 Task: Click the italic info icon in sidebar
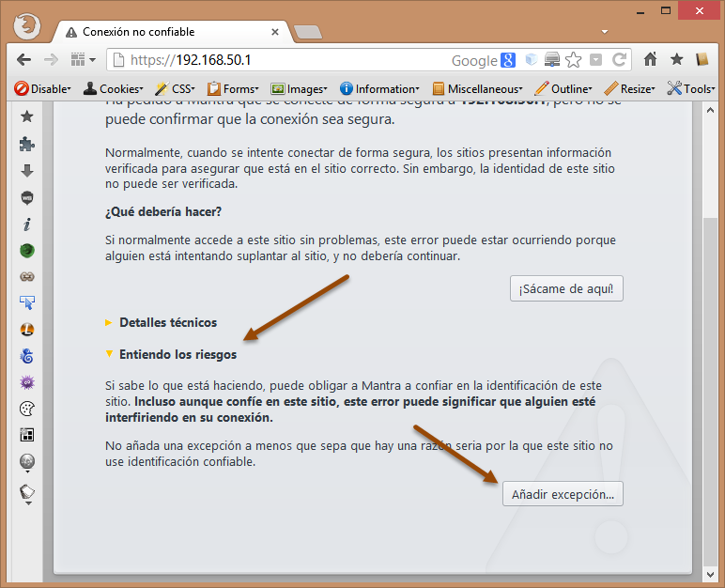click(x=27, y=224)
